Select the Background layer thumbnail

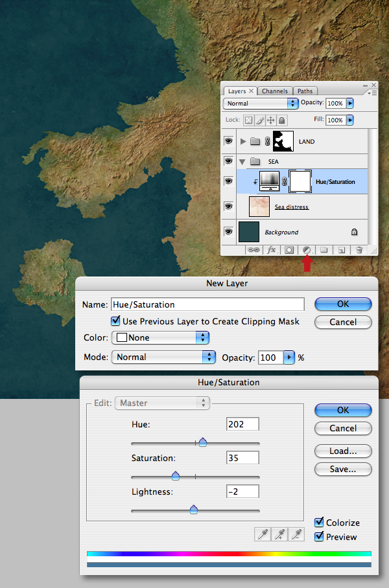pyautogui.click(x=249, y=232)
